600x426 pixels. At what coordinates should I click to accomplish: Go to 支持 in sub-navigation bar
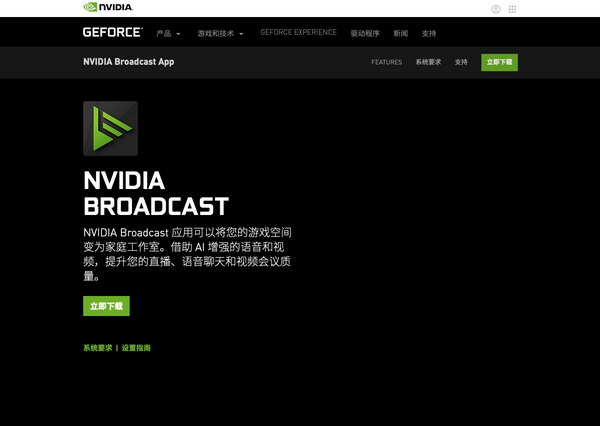(461, 62)
